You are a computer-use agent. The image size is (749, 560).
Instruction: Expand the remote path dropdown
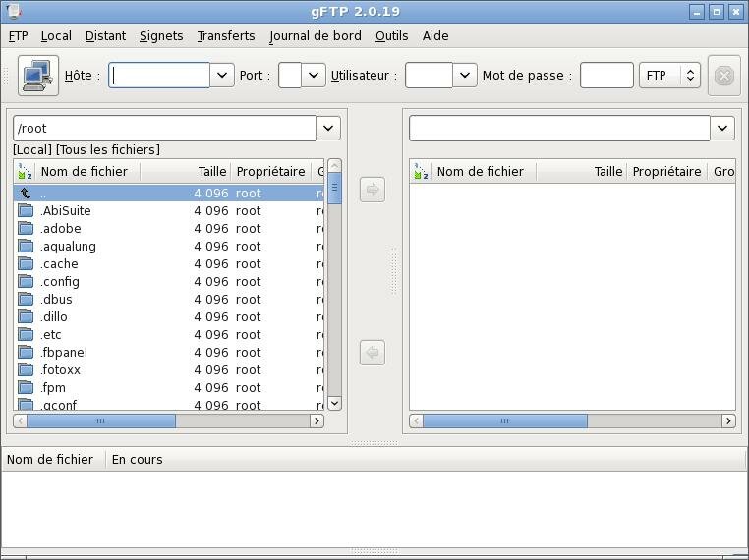click(722, 128)
